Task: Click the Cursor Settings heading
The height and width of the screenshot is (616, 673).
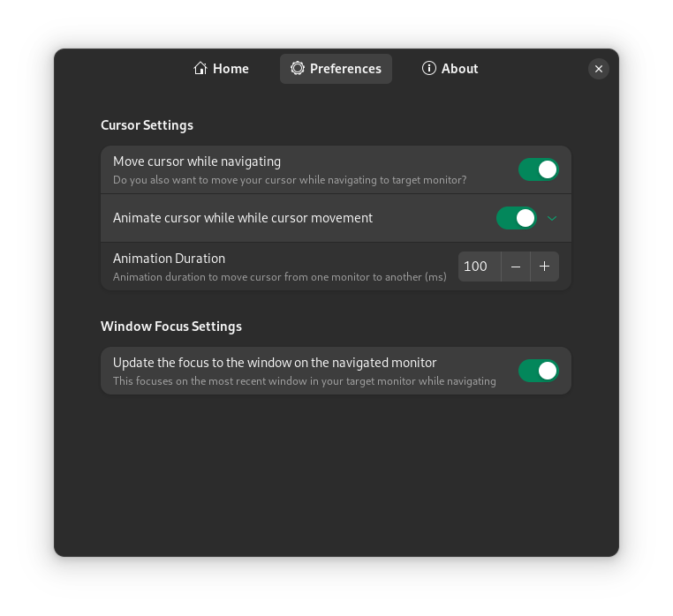Action: click(147, 125)
